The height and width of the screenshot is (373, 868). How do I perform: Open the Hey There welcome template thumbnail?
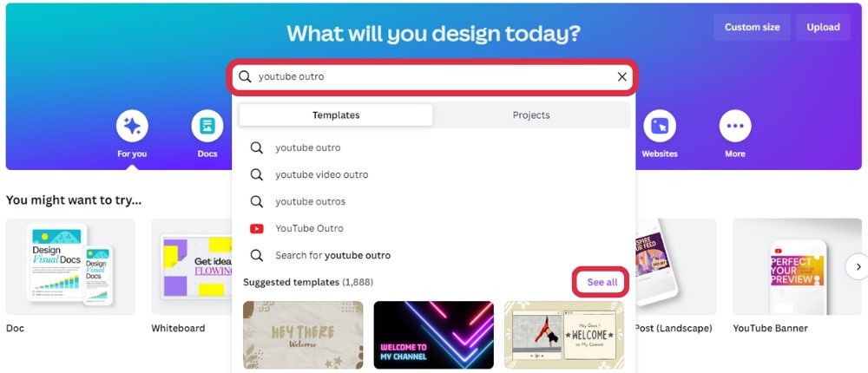[x=303, y=335]
